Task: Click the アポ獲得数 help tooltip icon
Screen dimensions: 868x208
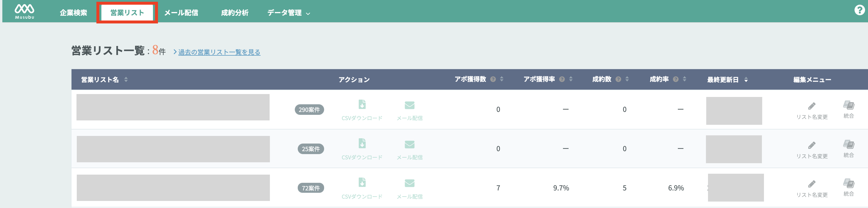Action: click(x=493, y=80)
